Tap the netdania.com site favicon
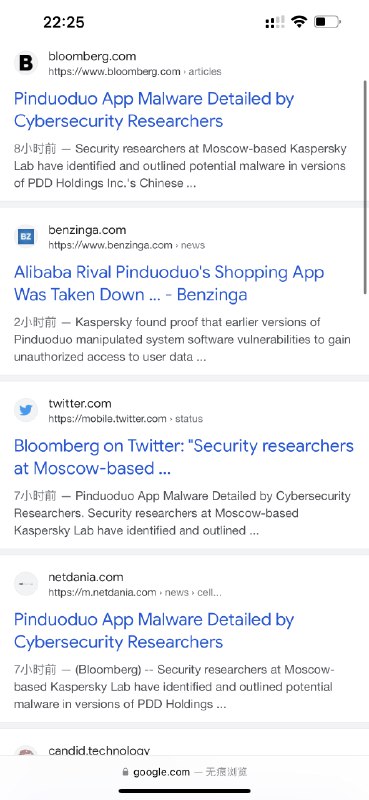The height and width of the screenshot is (800, 369). (26, 583)
